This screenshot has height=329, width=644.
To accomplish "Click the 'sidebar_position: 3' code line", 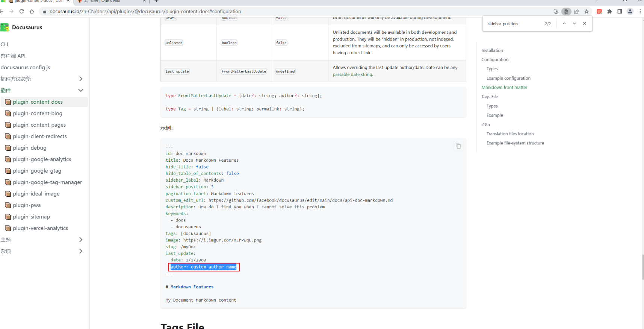I will pyautogui.click(x=190, y=187).
